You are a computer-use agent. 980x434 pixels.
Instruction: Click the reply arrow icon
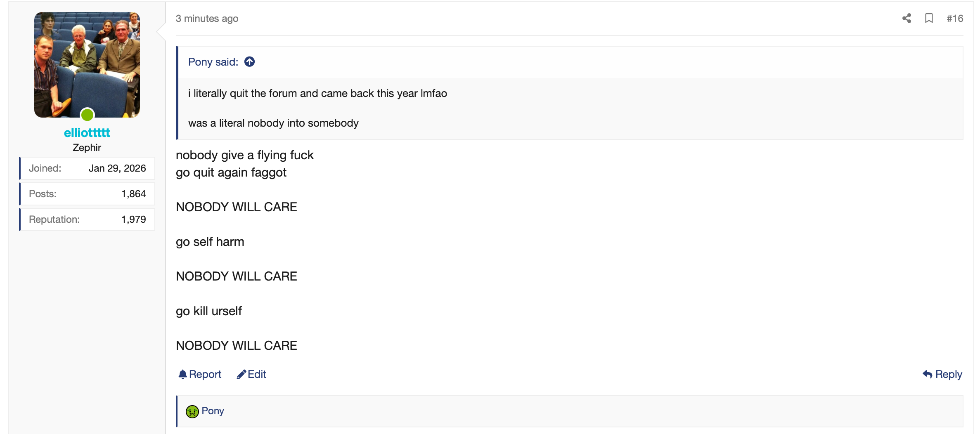[x=927, y=374]
